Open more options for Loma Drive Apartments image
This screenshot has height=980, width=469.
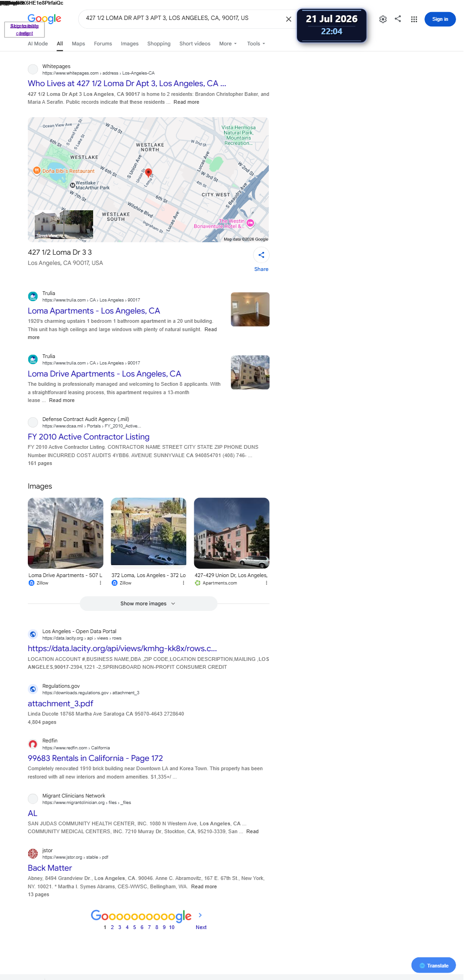click(x=101, y=583)
